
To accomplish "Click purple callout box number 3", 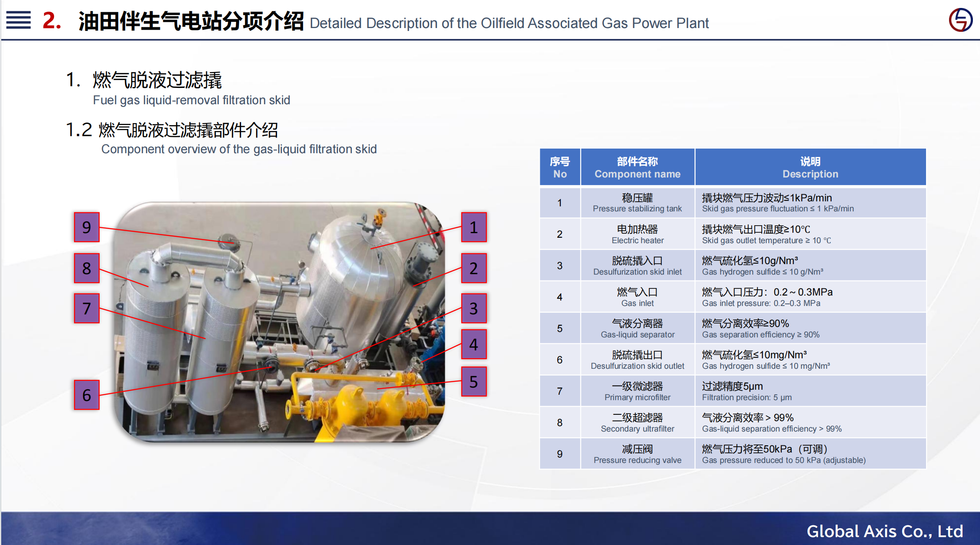I will (474, 308).
